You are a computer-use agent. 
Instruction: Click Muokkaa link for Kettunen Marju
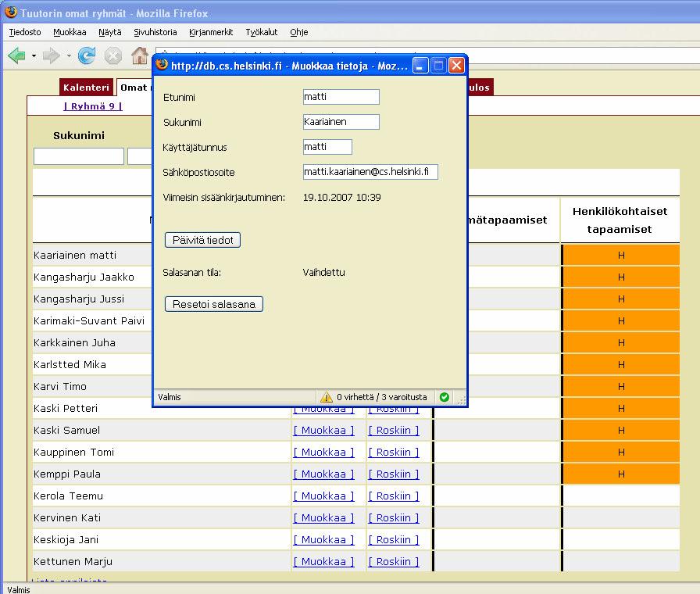323,561
